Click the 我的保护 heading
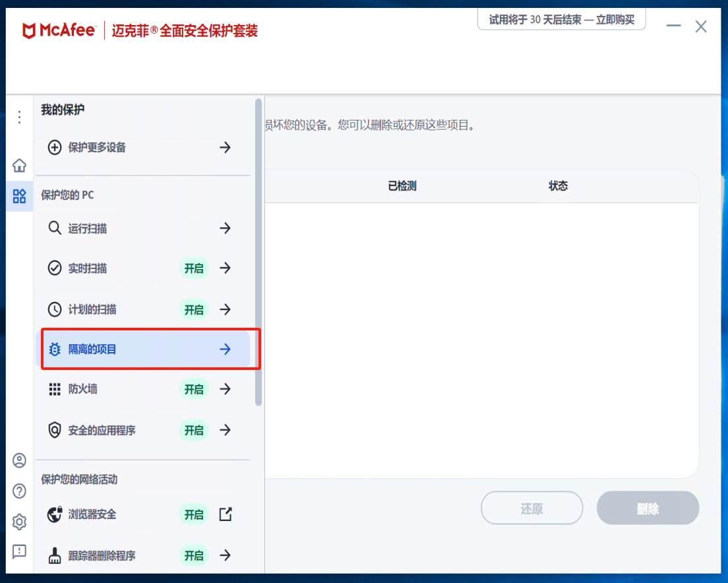Screen dimensions: 728x583 point(63,110)
